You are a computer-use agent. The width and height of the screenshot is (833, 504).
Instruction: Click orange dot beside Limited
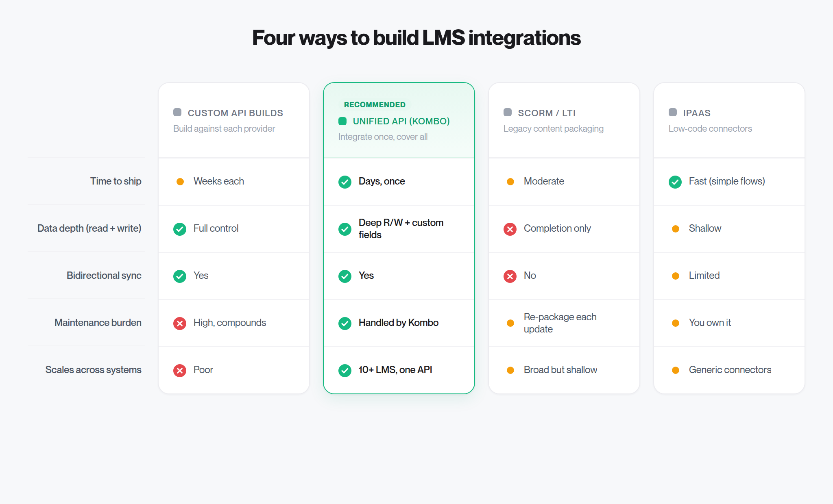(x=676, y=276)
